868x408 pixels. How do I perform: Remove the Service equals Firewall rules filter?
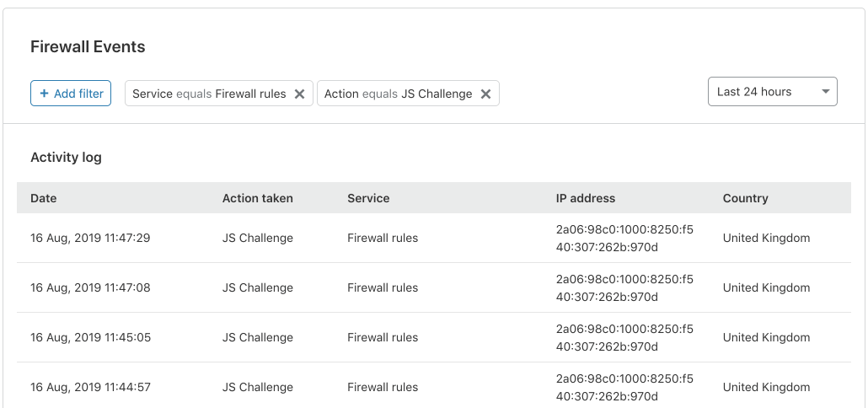299,94
